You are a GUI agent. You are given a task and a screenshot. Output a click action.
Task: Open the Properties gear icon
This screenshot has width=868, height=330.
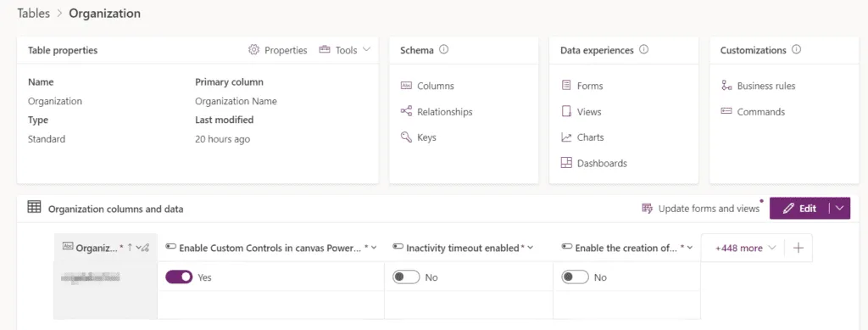point(254,50)
